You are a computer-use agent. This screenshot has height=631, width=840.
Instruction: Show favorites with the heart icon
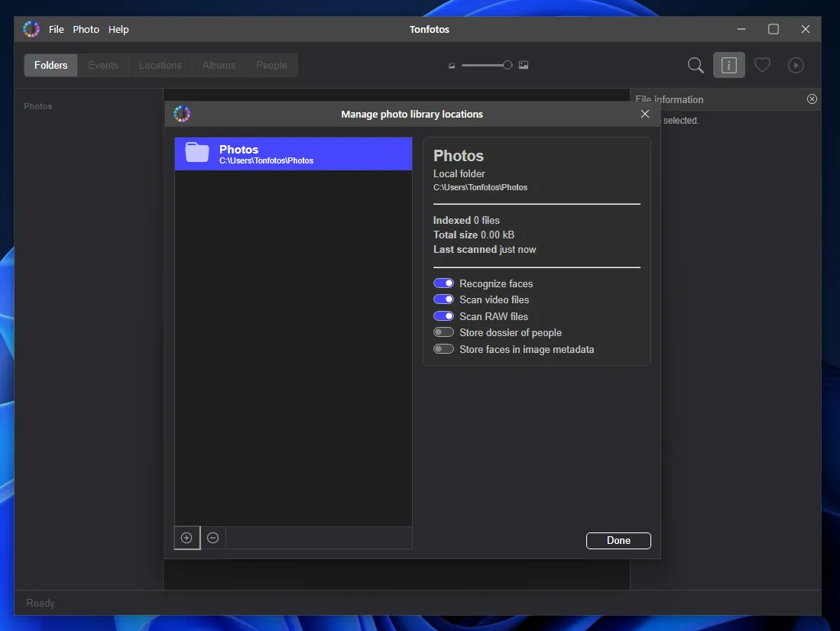762,66
